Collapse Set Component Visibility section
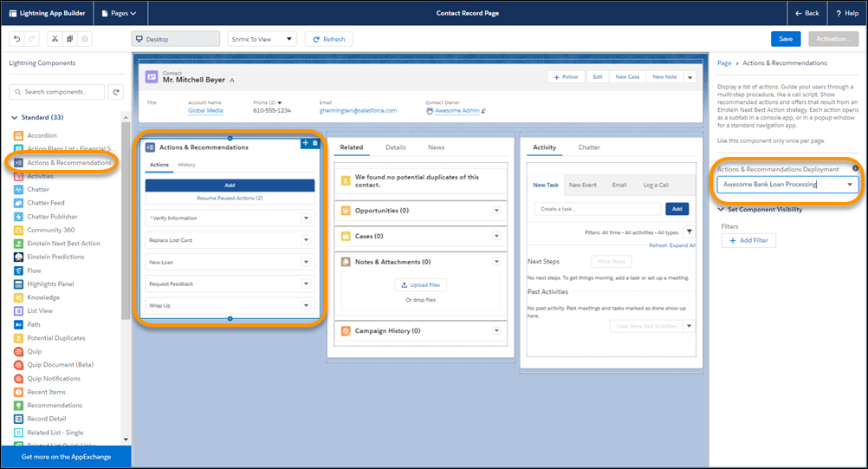868x469 pixels. click(721, 209)
